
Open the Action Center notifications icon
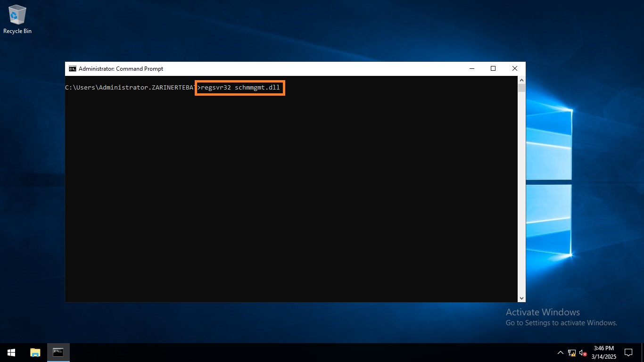(628, 353)
